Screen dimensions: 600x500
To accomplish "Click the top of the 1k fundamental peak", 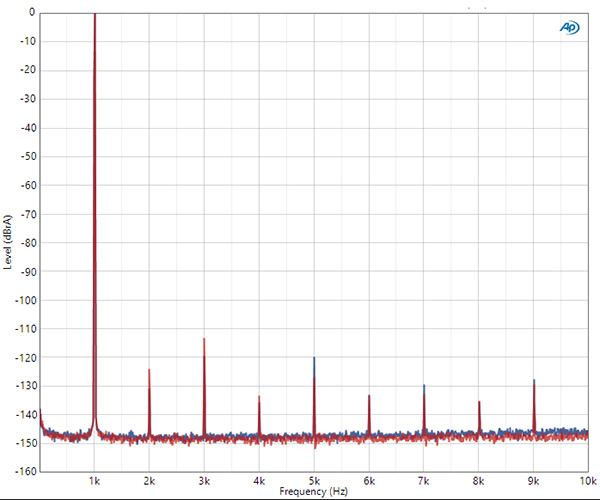I will pyautogui.click(x=95, y=15).
